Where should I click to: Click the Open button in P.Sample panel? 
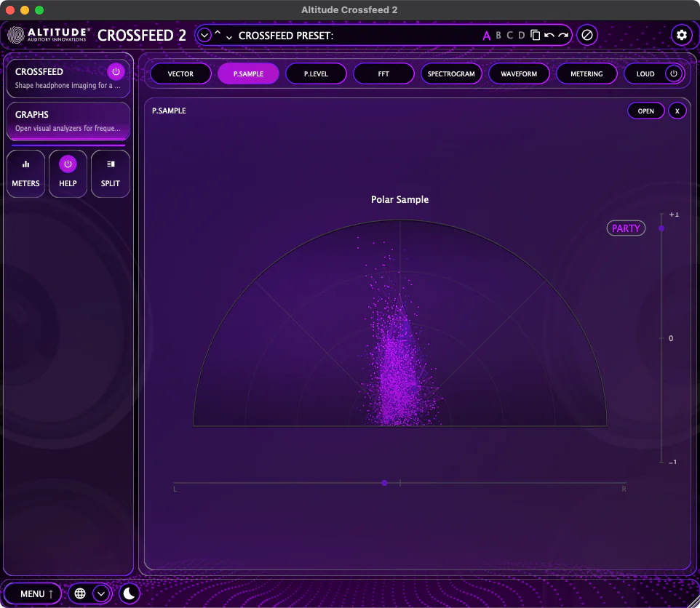click(x=645, y=111)
